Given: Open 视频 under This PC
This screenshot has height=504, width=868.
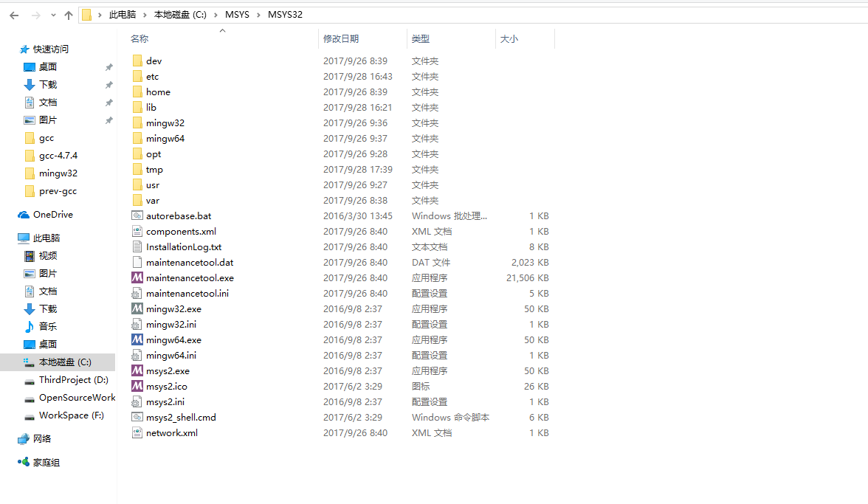Looking at the screenshot, I should point(47,255).
